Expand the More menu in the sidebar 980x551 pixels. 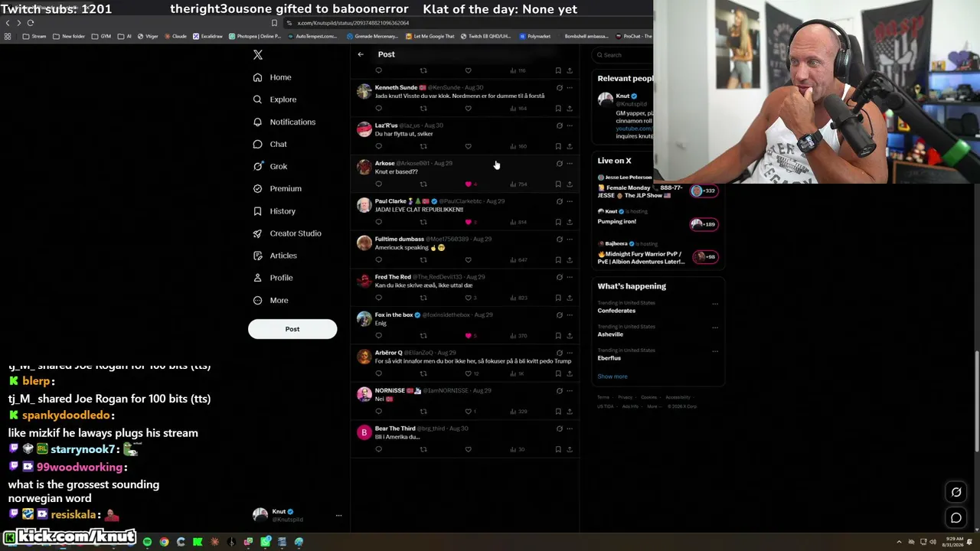(x=271, y=300)
